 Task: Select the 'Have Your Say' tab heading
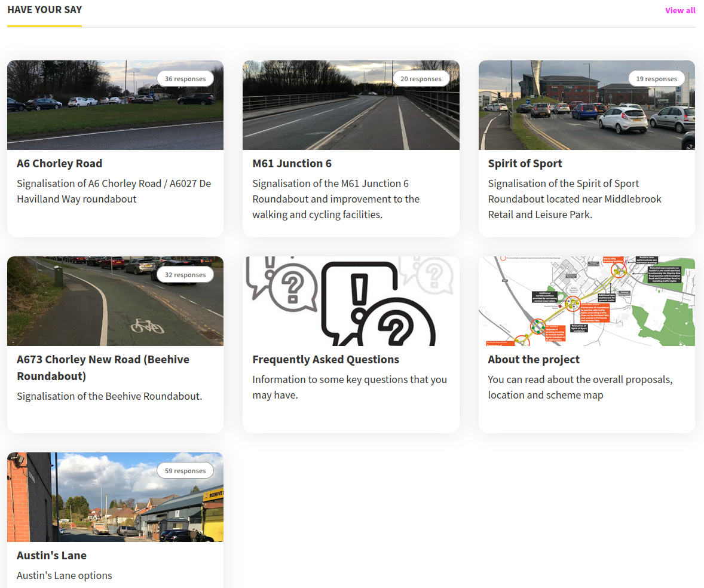point(45,10)
